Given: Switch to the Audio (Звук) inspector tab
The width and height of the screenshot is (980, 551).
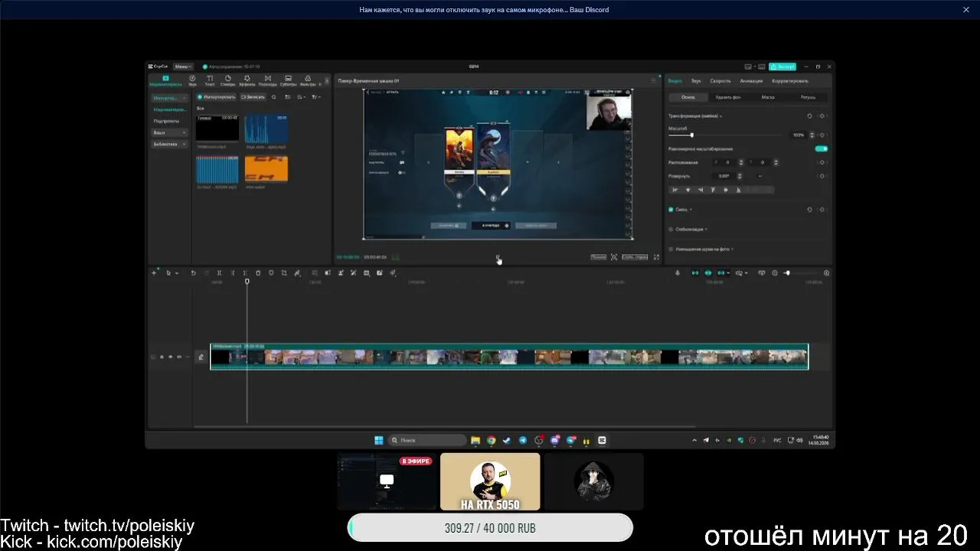Looking at the screenshot, I should [x=696, y=80].
